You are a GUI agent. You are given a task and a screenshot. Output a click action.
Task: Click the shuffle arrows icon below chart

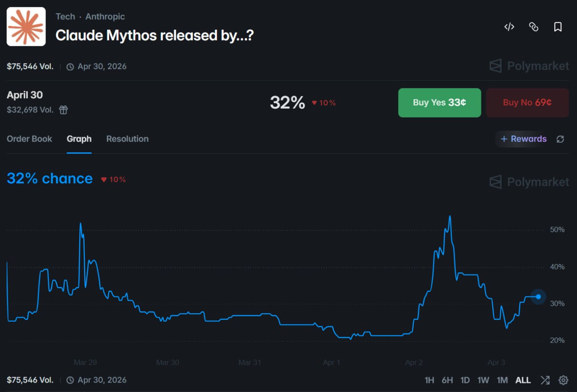click(545, 380)
